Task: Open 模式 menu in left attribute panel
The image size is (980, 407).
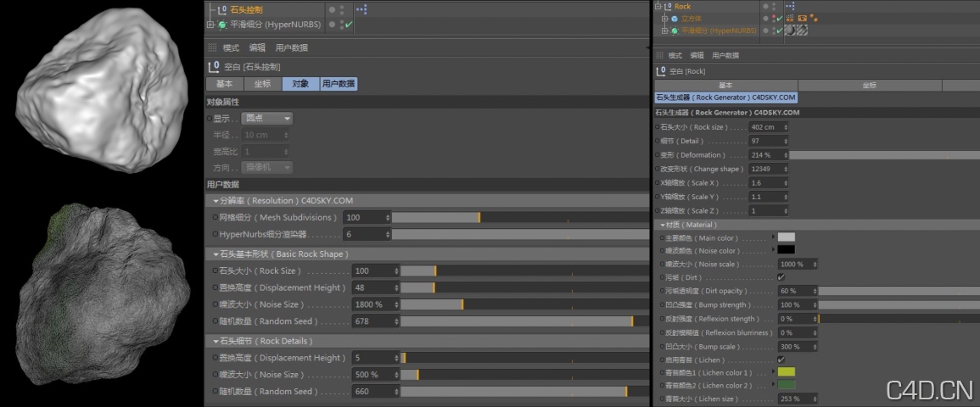Action: point(231,48)
